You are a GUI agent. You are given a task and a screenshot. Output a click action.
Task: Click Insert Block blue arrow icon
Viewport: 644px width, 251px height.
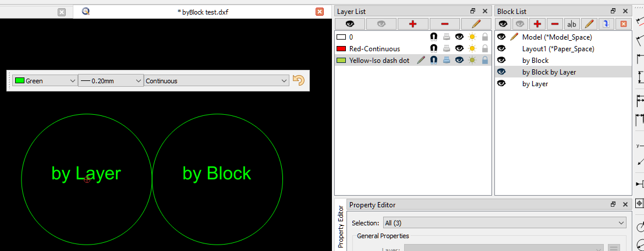[606, 24]
